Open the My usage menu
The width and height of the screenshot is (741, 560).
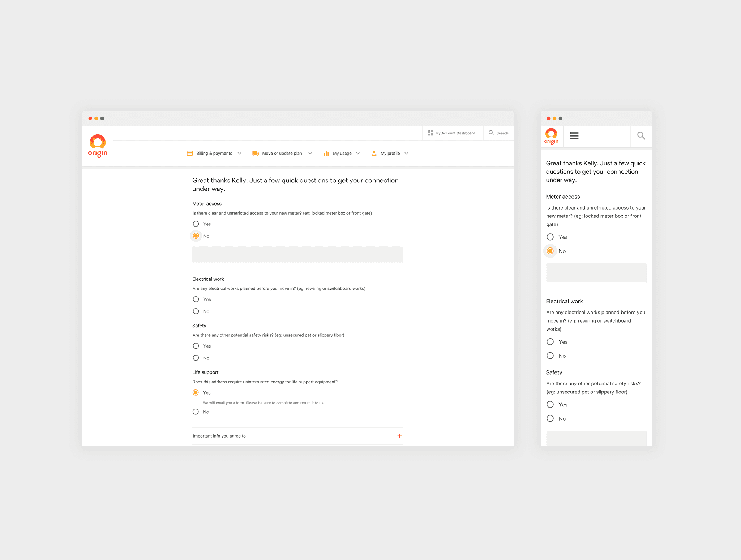click(342, 153)
